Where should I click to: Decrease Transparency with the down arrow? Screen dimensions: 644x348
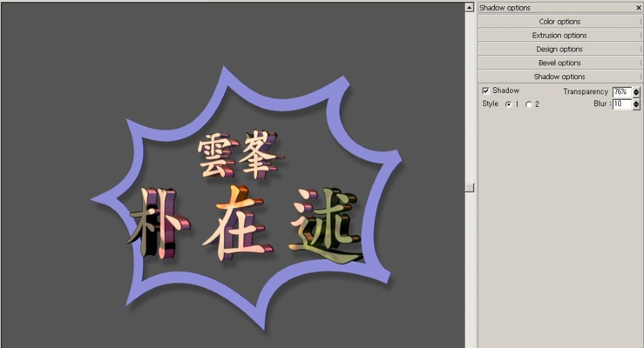[x=636, y=95]
